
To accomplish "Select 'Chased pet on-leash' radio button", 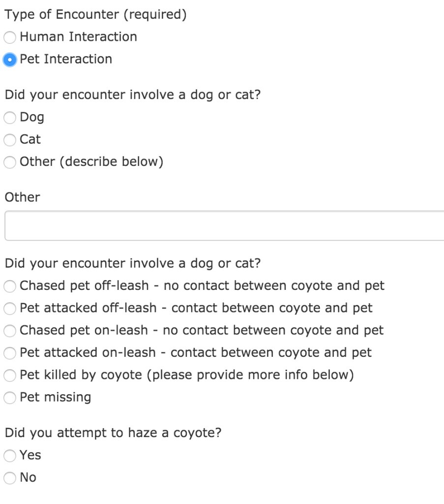I will click(10, 331).
